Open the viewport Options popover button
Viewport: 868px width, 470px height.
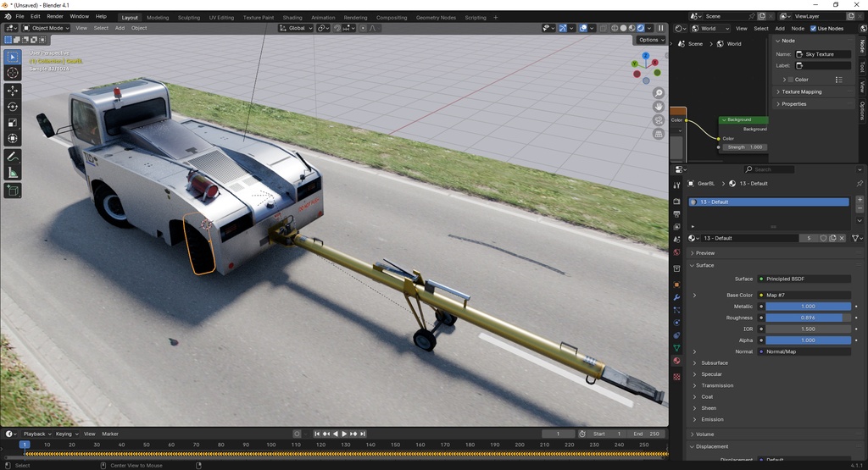pos(650,40)
